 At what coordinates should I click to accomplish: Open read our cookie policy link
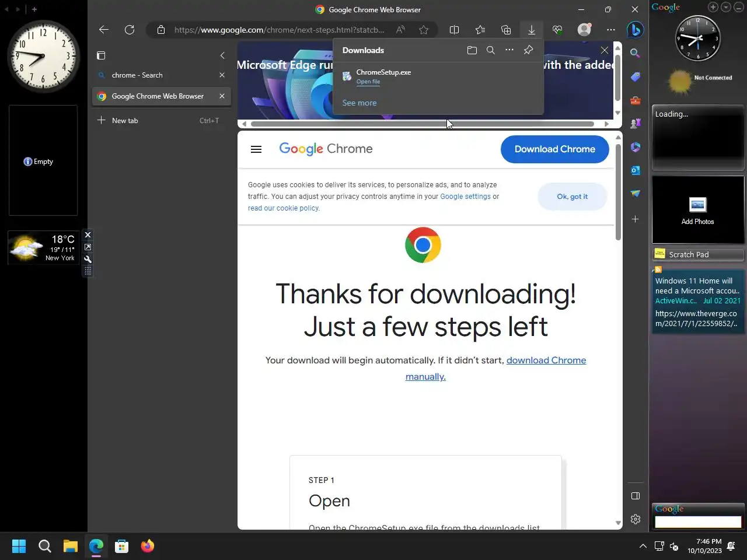point(284,208)
